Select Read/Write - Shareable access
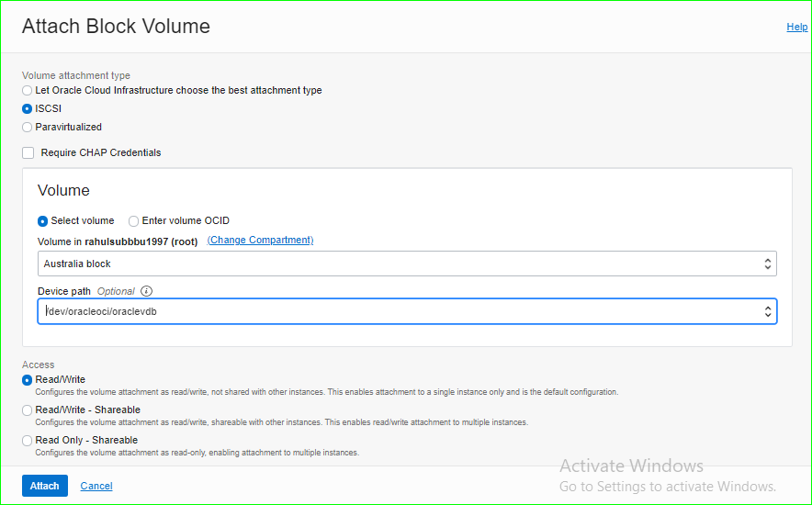Screen dimensions: 812x505 [x=28, y=410]
